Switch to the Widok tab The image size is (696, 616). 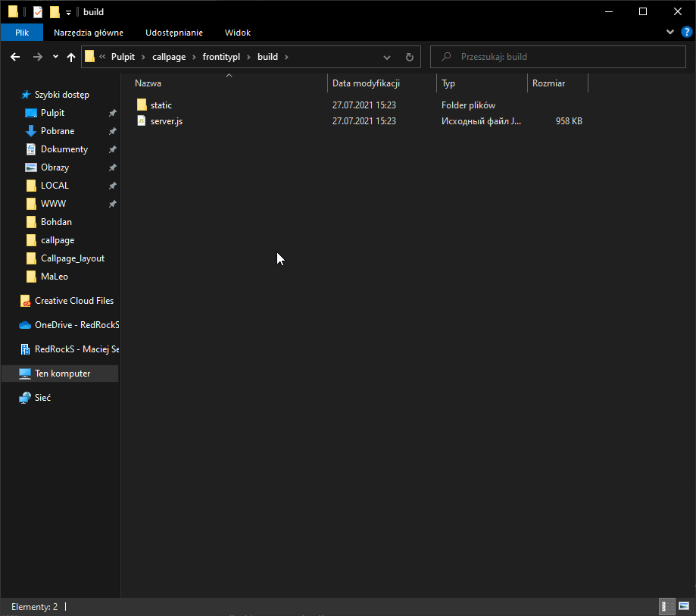237,33
